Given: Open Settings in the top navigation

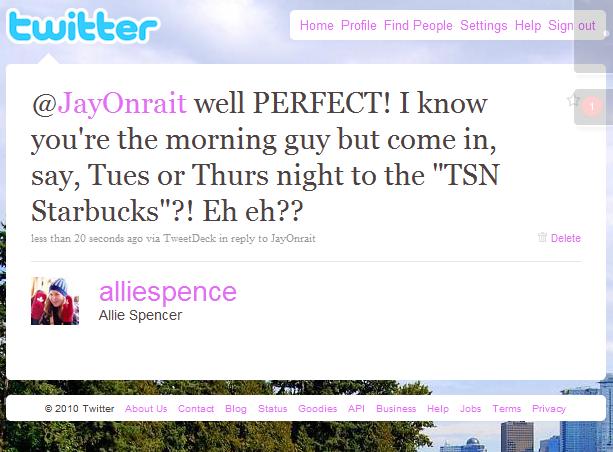Looking at the screenshot, I should 484,25.
